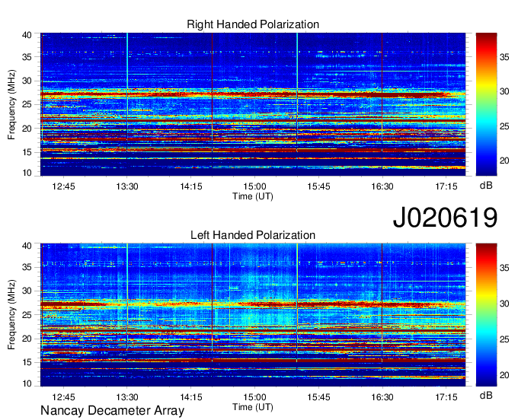Click the Frequency (MHz) axis label of Right Handed plot

11,104
